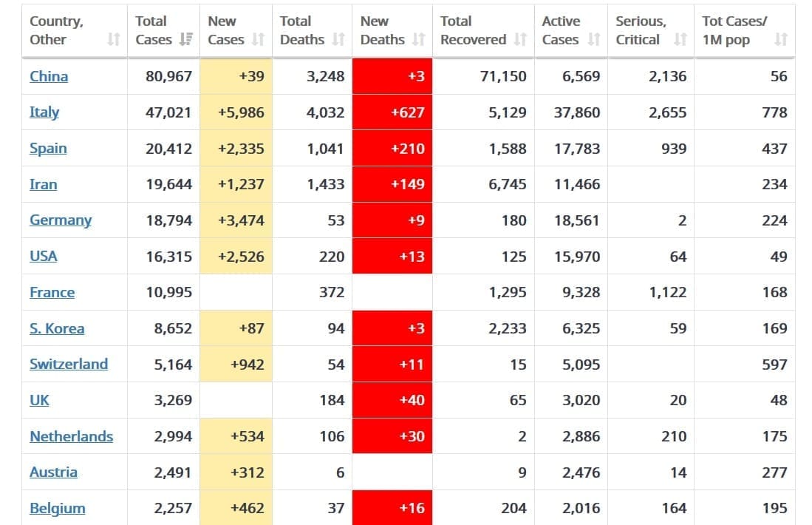Follow the Spain link

click(x=48, y=149)
